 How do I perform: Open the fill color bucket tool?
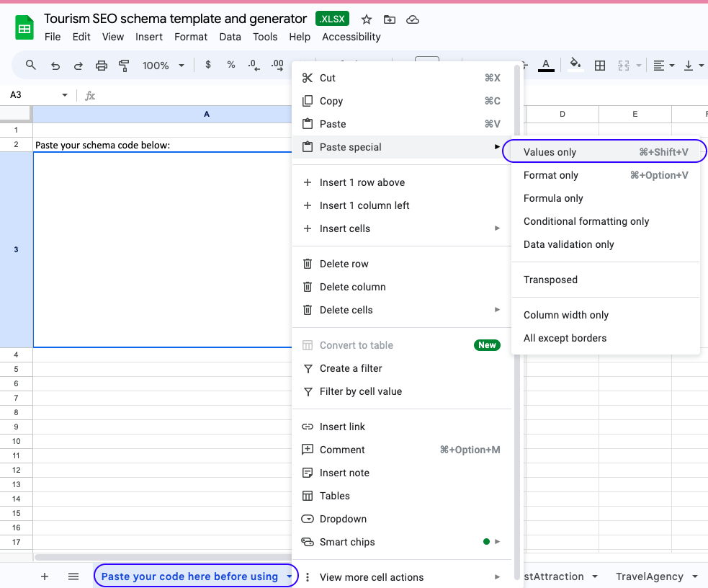click(x=575, y=65)
